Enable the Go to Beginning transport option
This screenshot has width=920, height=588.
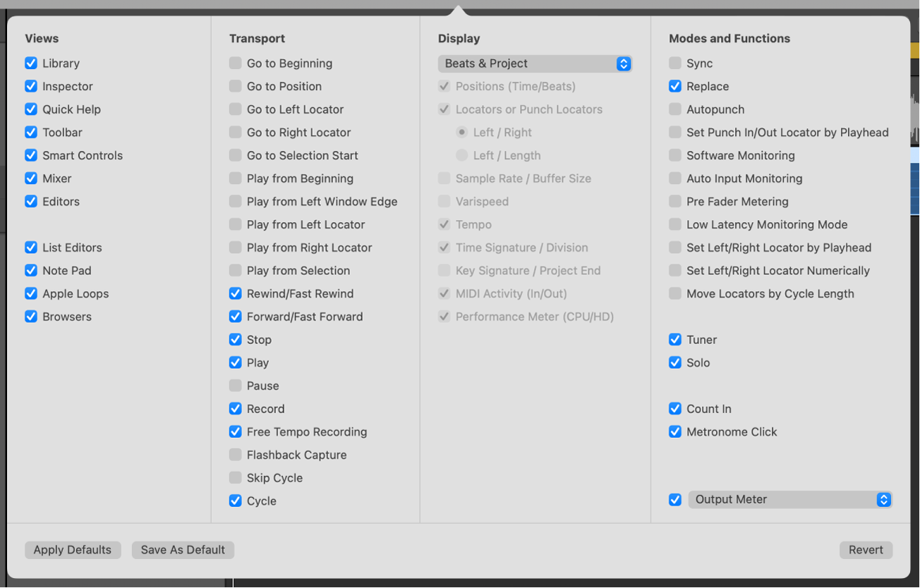pos(235,63)
